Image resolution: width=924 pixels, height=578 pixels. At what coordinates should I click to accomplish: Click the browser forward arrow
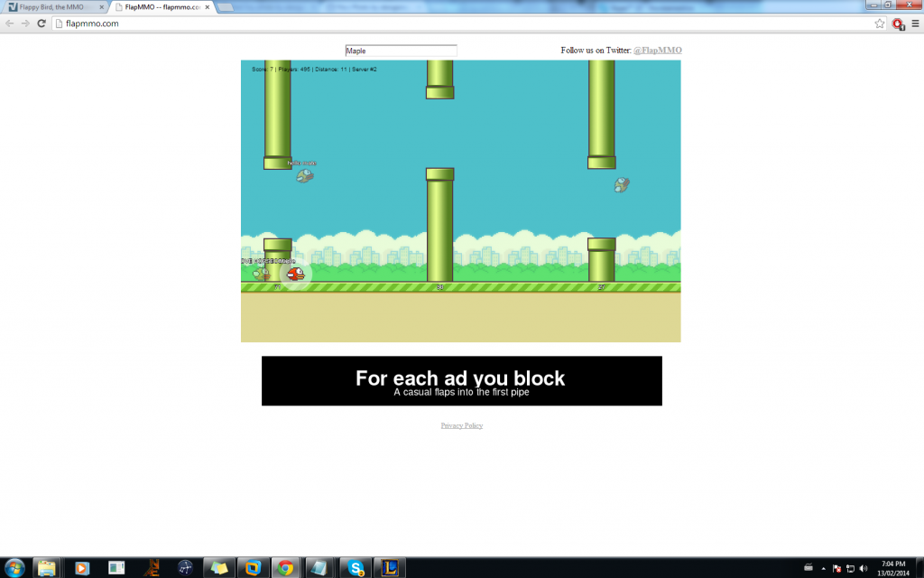tap(25, 23)
